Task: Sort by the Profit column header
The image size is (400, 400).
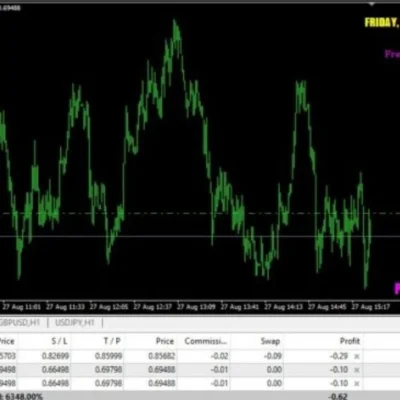Action: [x=350, y=341]
